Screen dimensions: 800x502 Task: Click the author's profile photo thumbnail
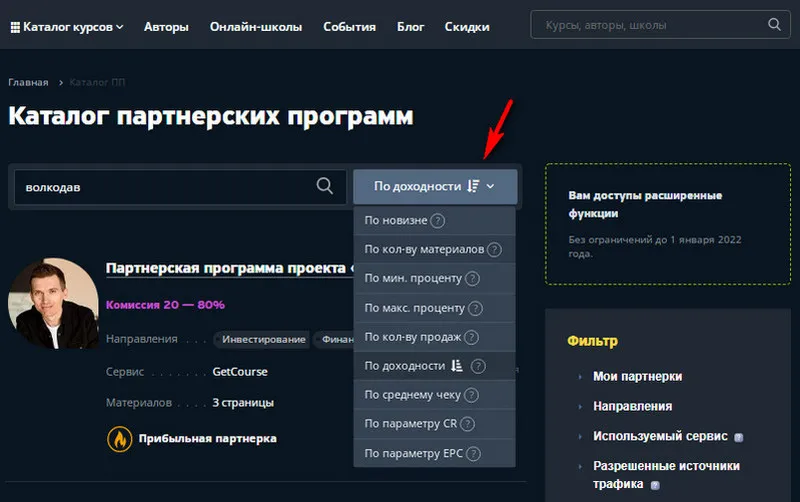point(52,304)
